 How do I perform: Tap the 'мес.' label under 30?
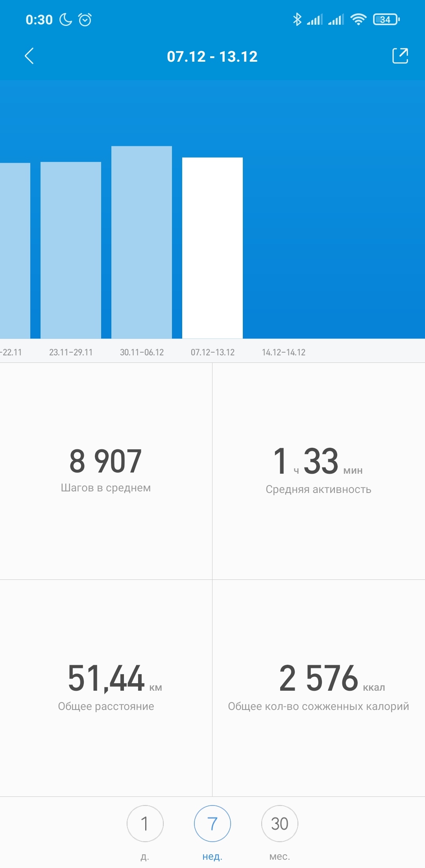pos(280,857)
